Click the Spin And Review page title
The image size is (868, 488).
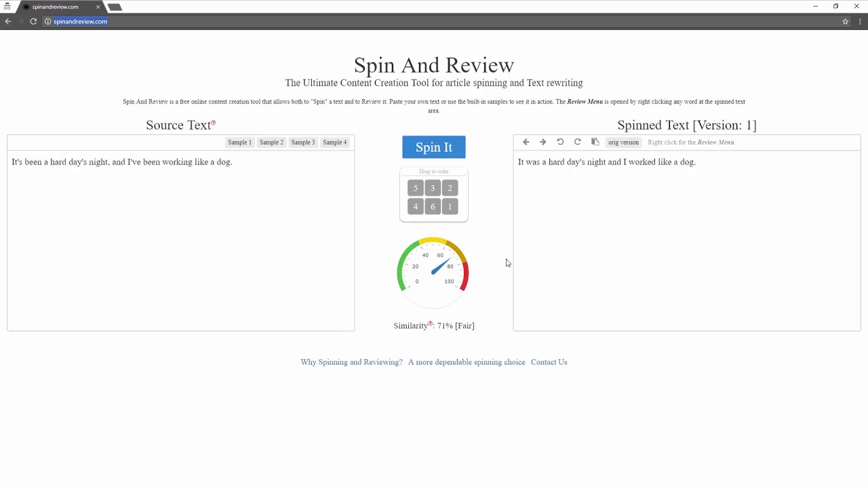coord(434,65)
